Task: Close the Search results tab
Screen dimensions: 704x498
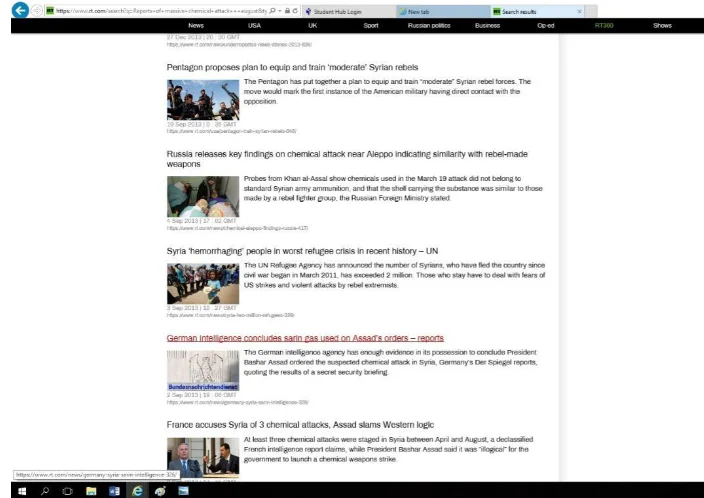Action: pyautogui.click(x=579, y=11)
